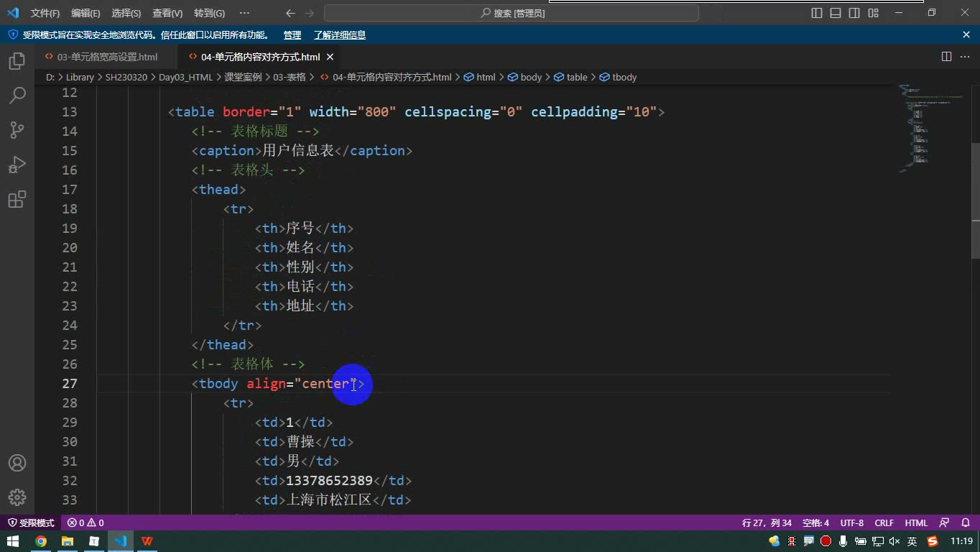980x552 pixels.
Task: Switch to 03-单元格宽高设置.html tab
Action: pos(107,57)
